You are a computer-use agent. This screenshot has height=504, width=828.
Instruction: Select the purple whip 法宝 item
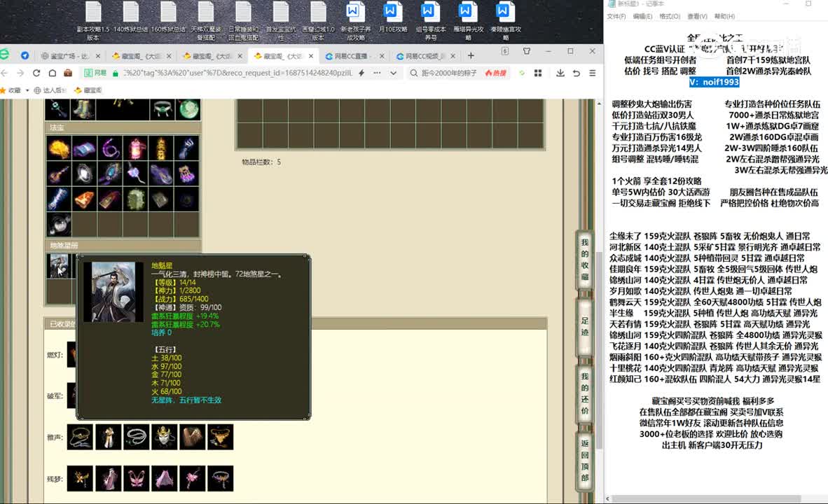point(110,148)
